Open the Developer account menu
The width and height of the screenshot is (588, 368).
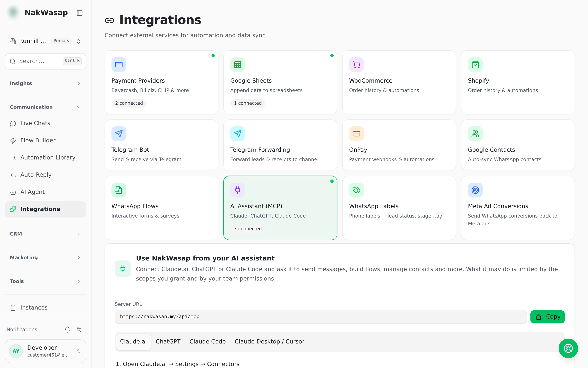46,351
